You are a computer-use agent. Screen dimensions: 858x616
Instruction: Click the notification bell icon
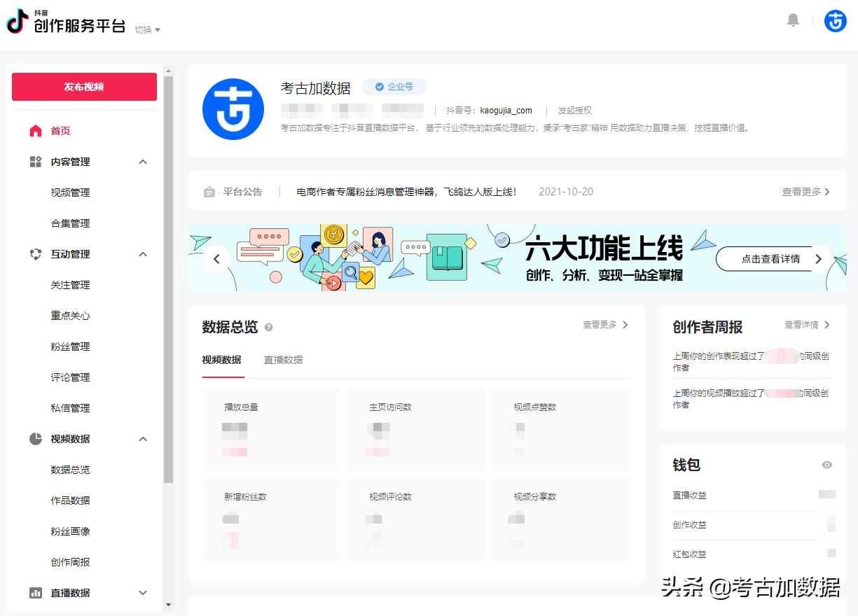[793, 20]
